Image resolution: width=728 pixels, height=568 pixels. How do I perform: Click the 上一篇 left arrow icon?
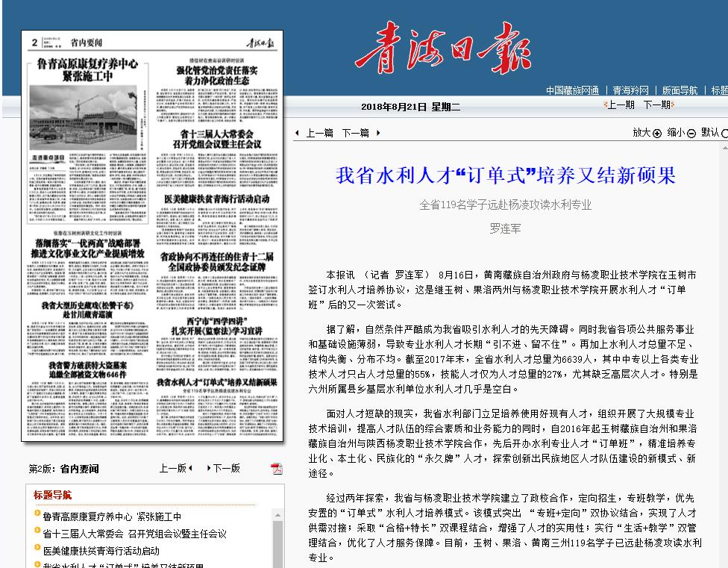tap(297, 133)
